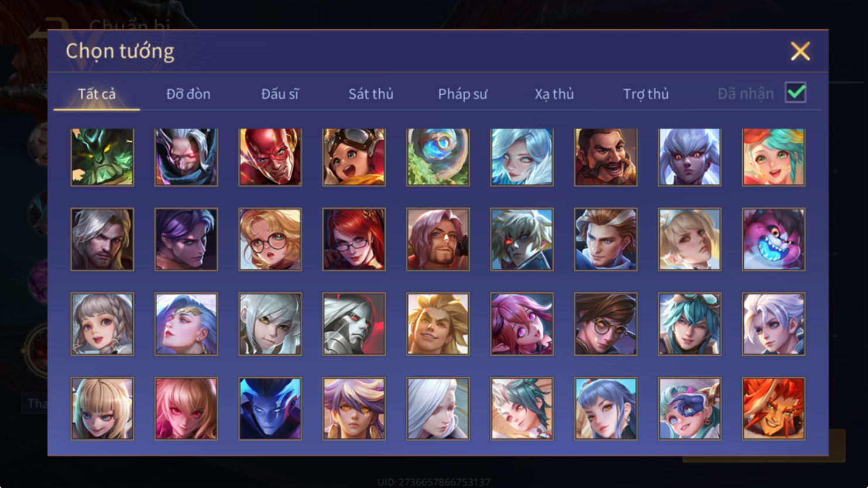Pick the blue-skinned dark demon hero
Screen dimensions: 868x488
(270, 408)
